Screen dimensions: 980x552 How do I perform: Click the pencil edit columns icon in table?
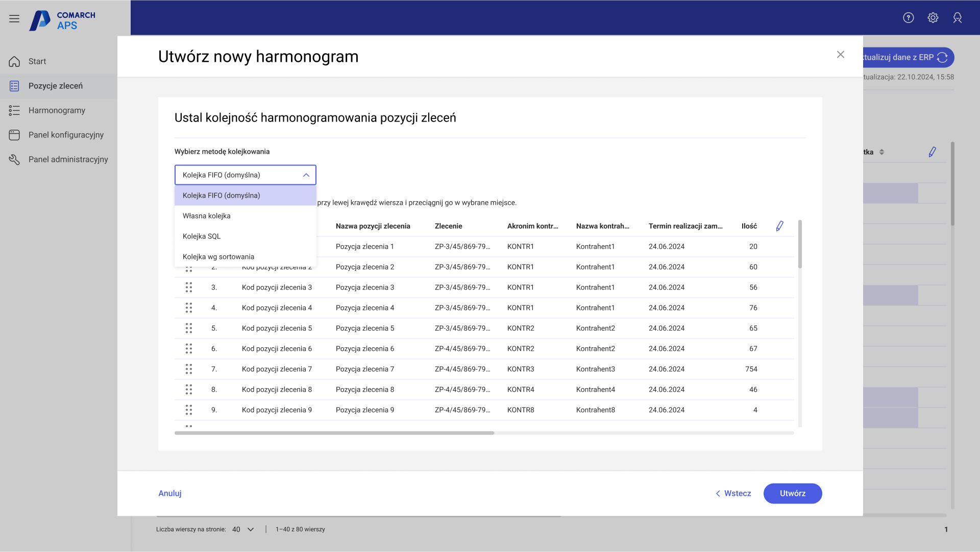tap(779, 226)
